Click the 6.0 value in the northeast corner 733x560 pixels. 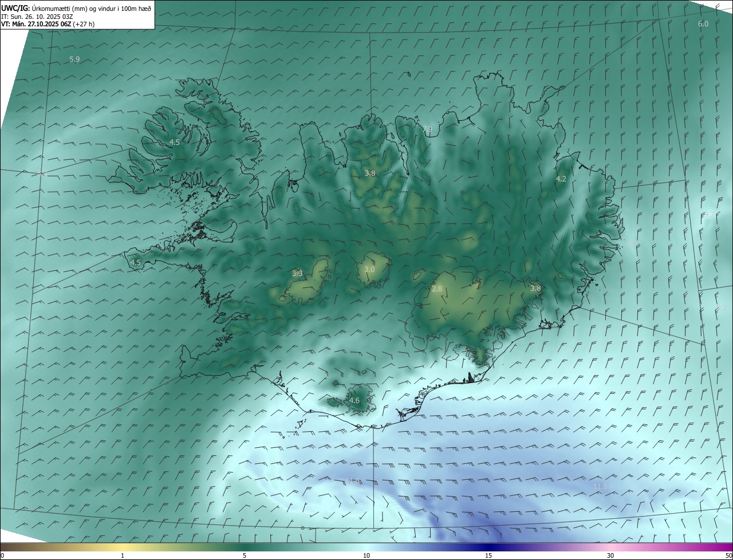703,23
